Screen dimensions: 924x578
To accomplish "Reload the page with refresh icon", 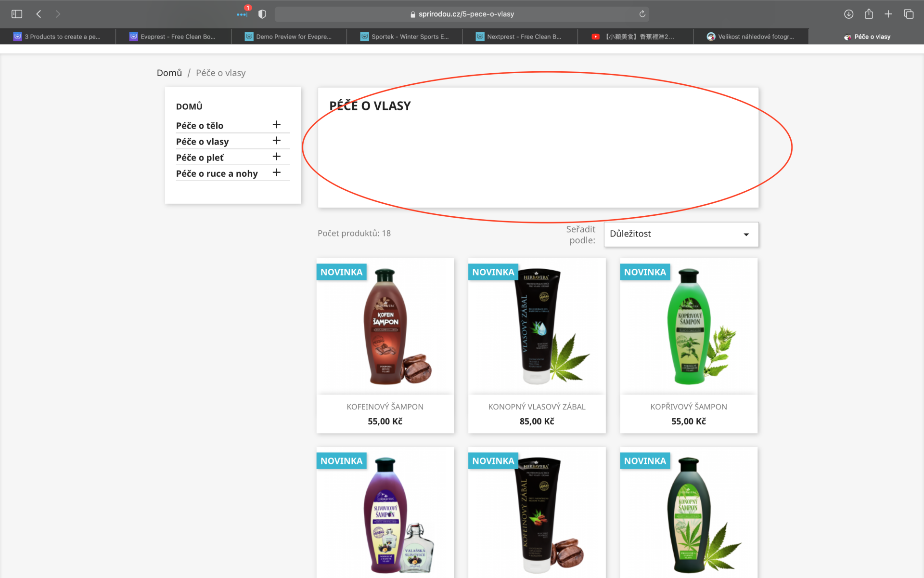I will pyautogui.click(x=642, y=14).
